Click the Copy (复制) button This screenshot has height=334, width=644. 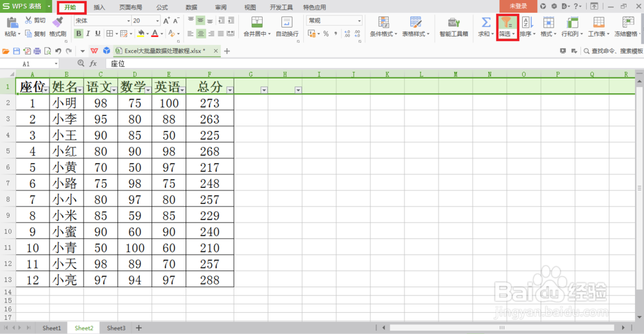[x=35, y=33]
